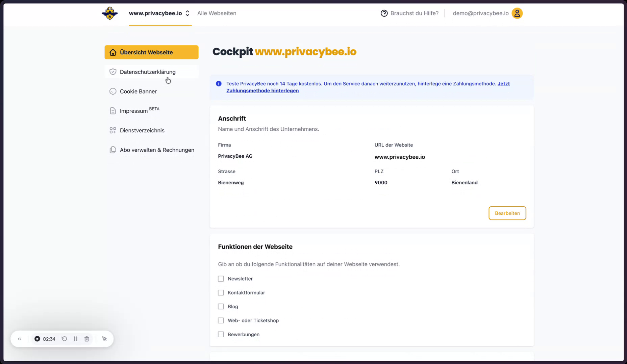627x364 pixels.
Task: Click the grid icon beside Dienstverzeichnis
Action: [x=113, y=130]
